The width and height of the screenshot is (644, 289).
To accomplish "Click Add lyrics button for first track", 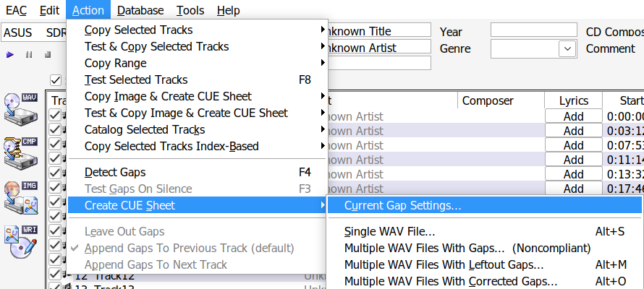I will click(573, 116).
